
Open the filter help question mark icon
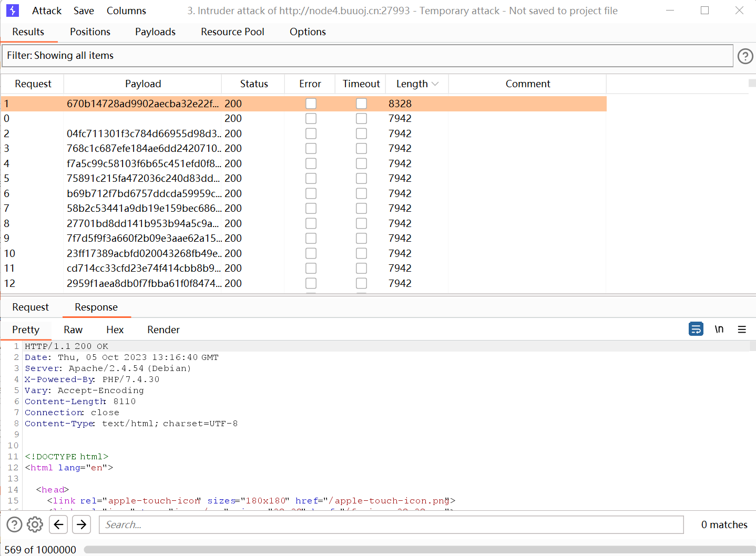coord(745,56)
